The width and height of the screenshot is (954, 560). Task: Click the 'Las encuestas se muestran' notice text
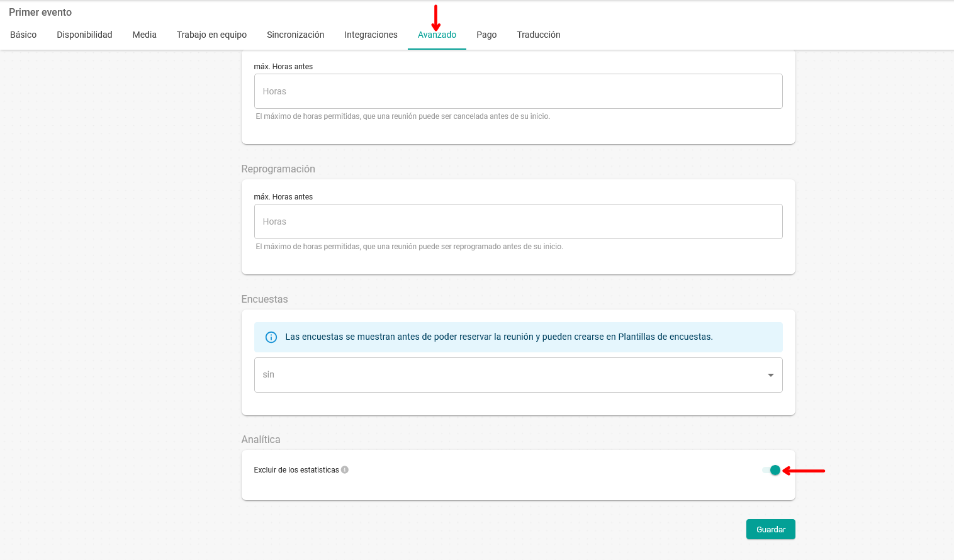[499, 337]
